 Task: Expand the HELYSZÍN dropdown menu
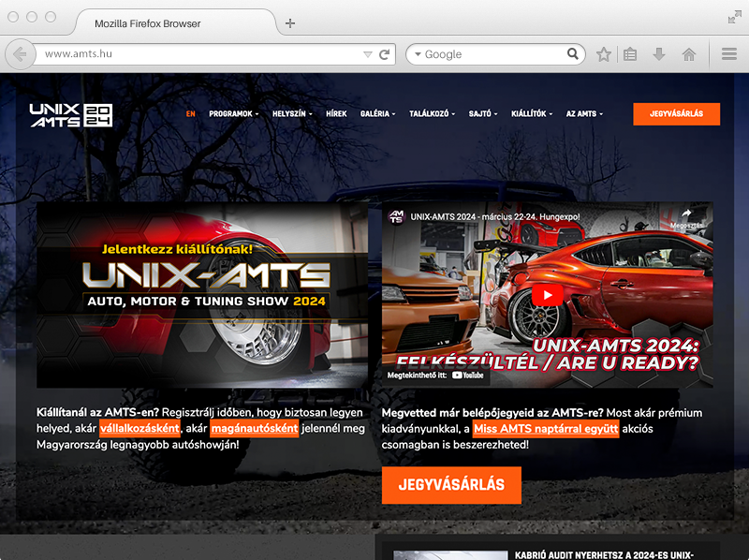(x=292, y=114)
